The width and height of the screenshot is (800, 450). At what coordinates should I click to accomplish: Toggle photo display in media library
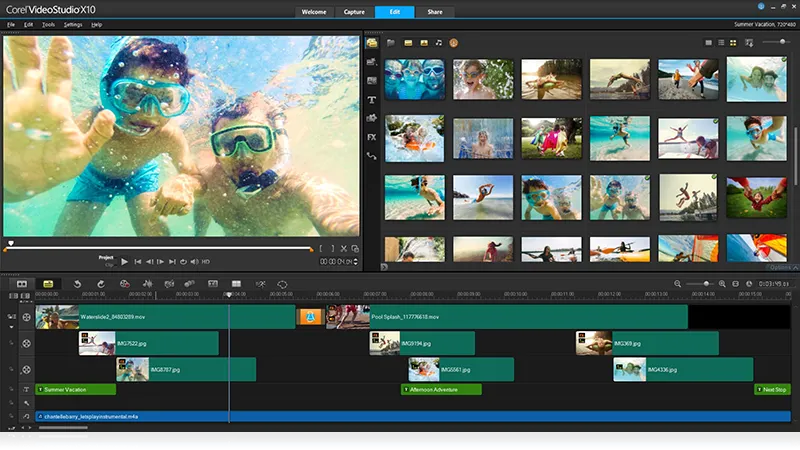point(424,43)
